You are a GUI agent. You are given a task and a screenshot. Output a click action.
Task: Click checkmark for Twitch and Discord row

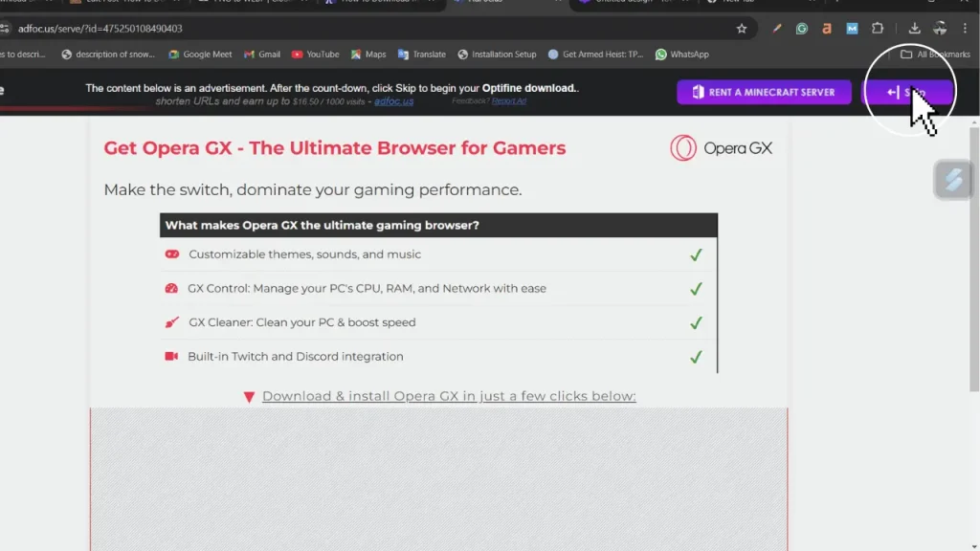click(x=696, y=357)
